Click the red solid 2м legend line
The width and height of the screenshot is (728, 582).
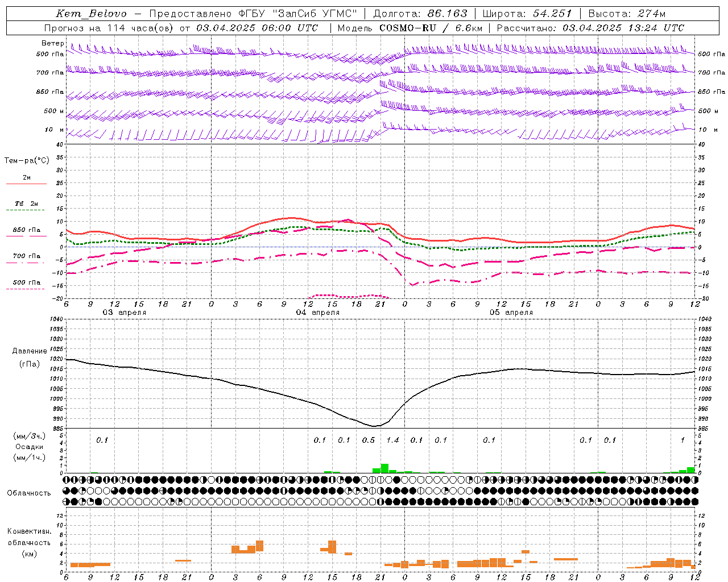coord(26,184)
